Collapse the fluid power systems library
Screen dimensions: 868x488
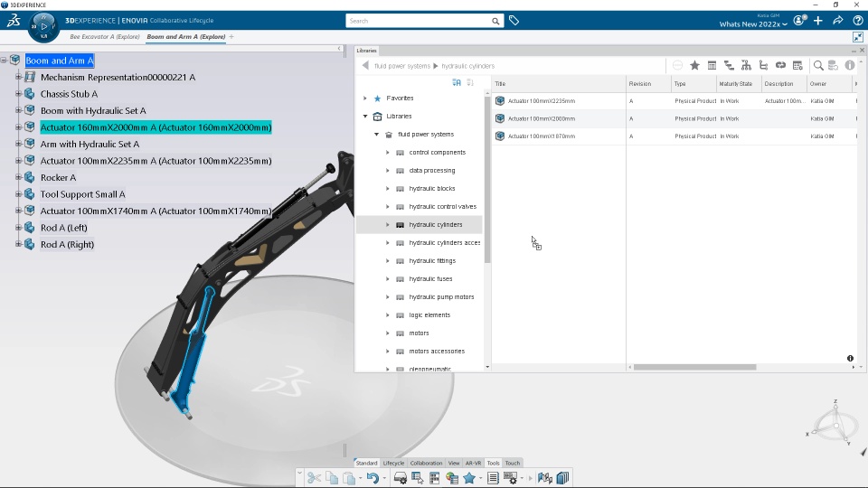click(x=376, y=135)
